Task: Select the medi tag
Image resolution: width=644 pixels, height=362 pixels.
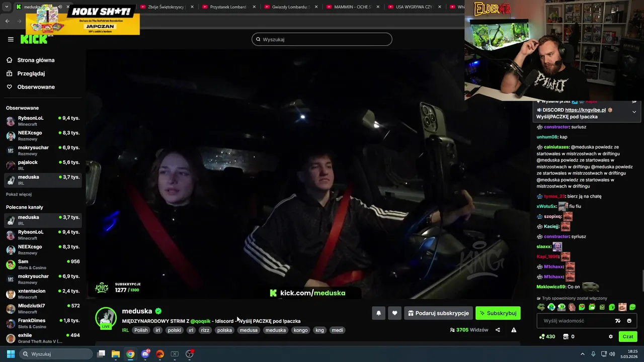Action: (x=337, y=330)
